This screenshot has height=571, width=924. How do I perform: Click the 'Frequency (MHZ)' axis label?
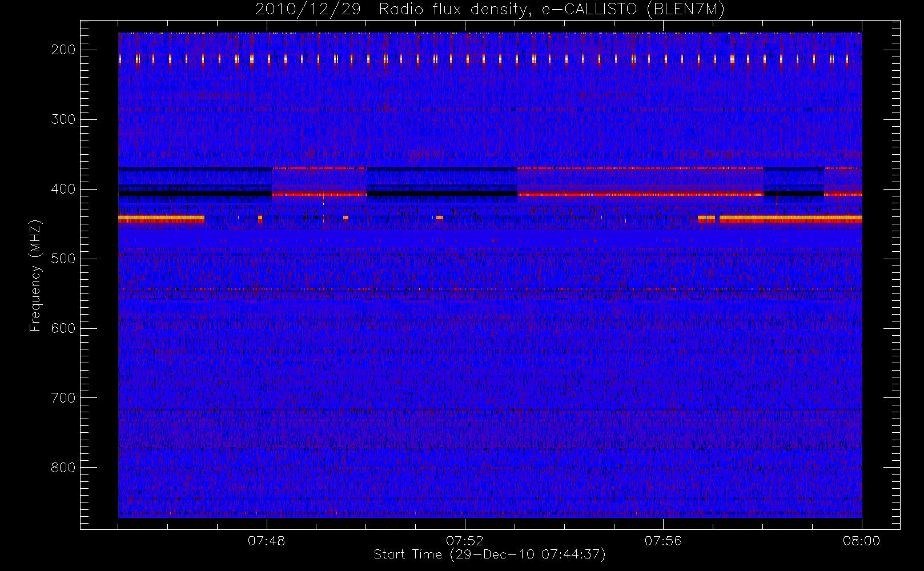(35, 275)
